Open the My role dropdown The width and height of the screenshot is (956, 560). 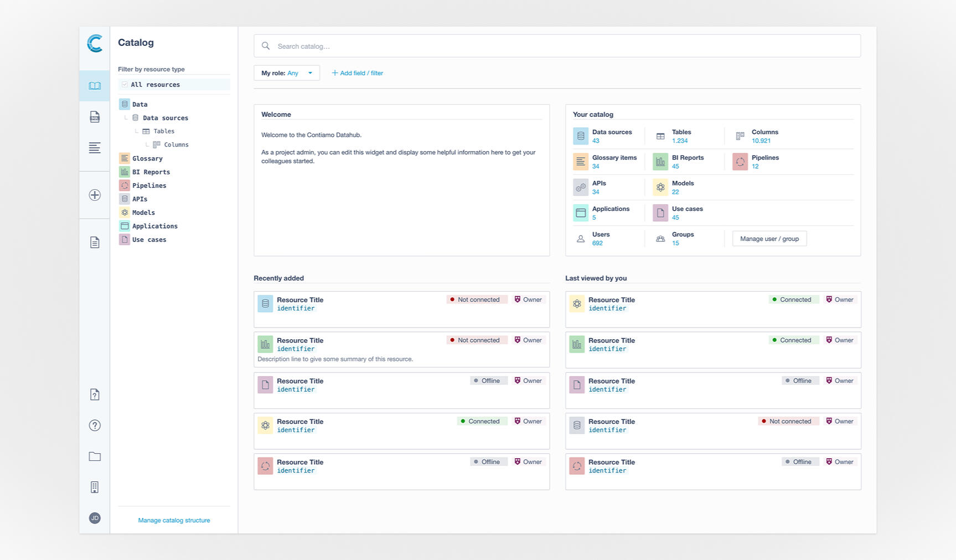pyautogui.click(x=286, y=73)
